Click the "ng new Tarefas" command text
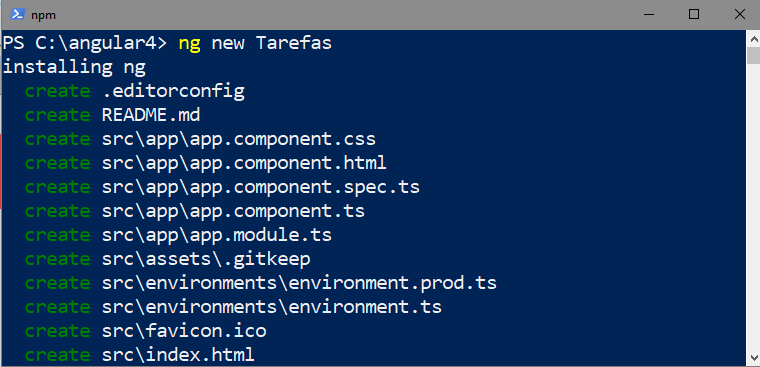760x367 pixels. [x=255, y=43]
